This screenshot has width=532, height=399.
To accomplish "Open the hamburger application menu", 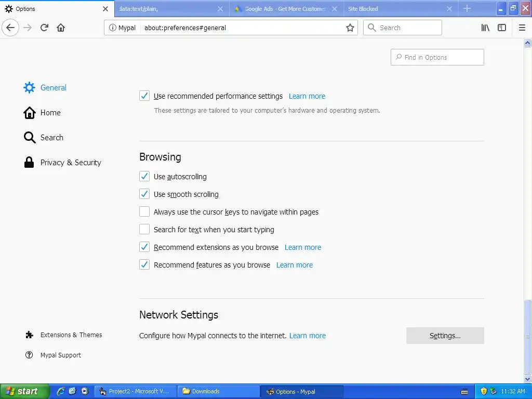I will click(522, 28).
